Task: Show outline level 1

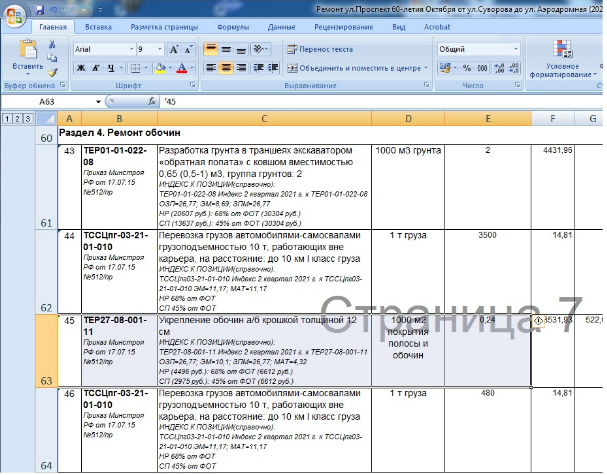Action: pos(7,119)
